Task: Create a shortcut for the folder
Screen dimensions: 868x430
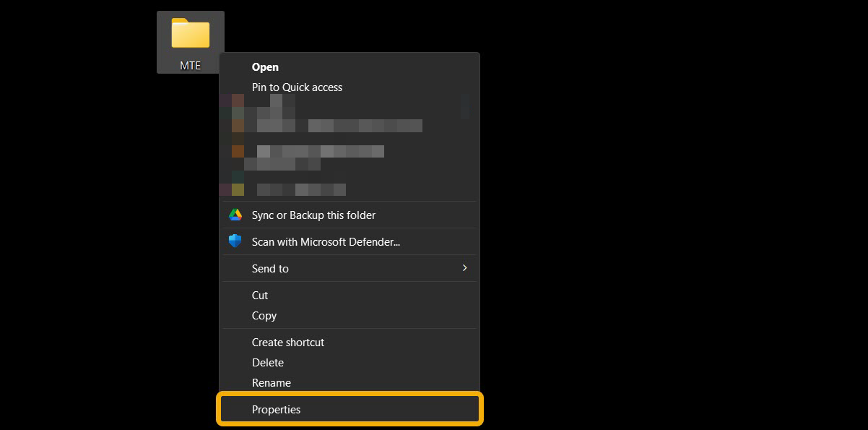Action: [x=287, y=342]
